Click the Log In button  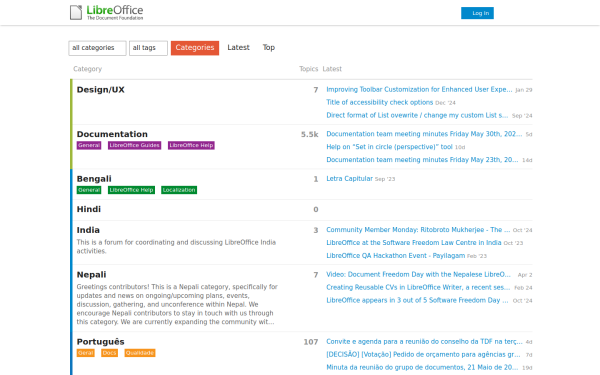pyautogui.click(x=477, y=13)
